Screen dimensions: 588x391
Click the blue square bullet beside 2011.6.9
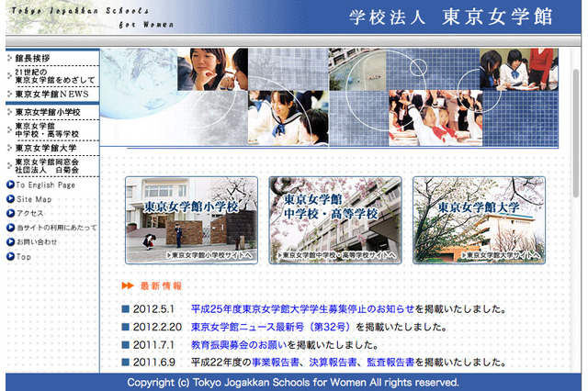(x=126, y=363)
